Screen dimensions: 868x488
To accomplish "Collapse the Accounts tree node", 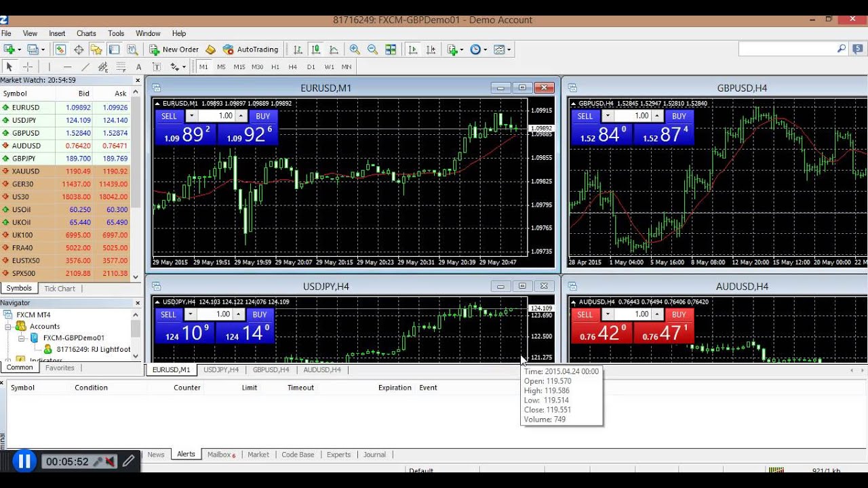I will [9, 326].
